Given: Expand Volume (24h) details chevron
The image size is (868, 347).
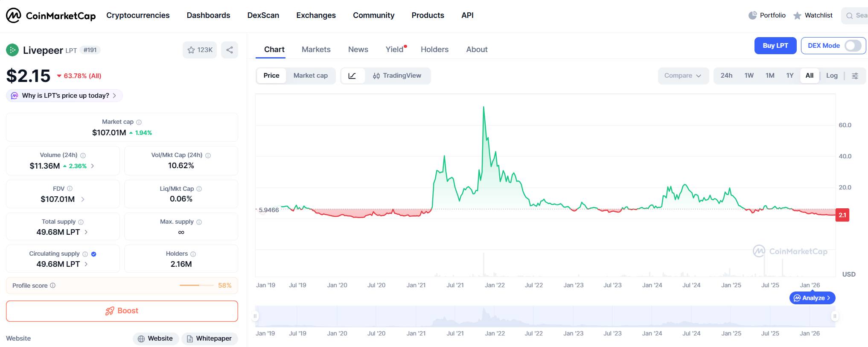Looking at the screenshot, I should click(93, 166).
